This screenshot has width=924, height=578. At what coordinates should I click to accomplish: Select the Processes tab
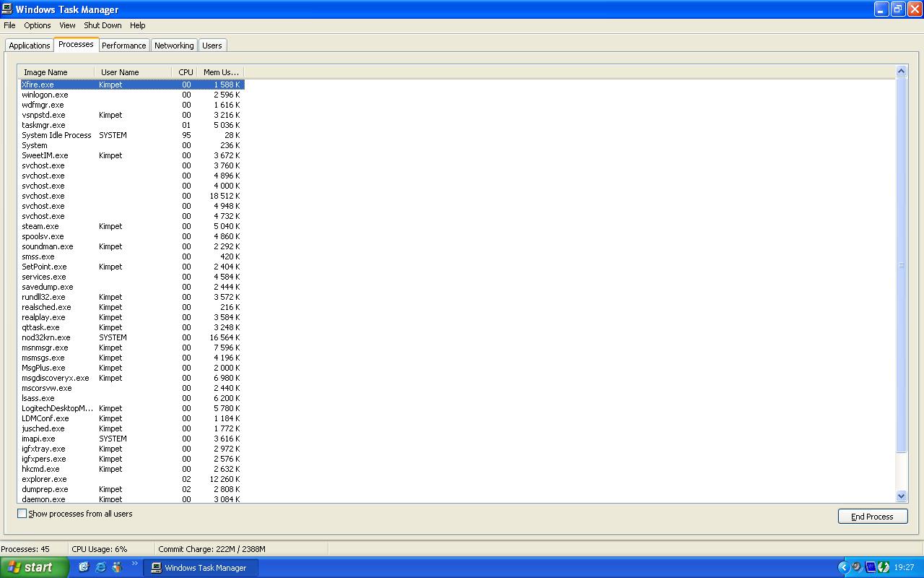[76, 44]
